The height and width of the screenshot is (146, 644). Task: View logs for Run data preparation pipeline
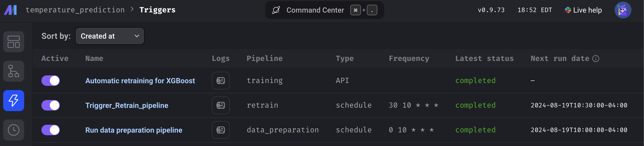pos(221,130)
